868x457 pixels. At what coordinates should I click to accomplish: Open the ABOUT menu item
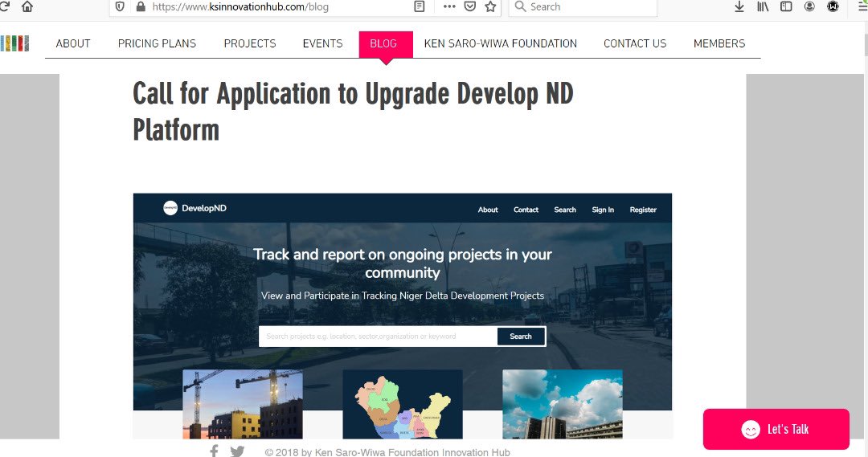73,43
